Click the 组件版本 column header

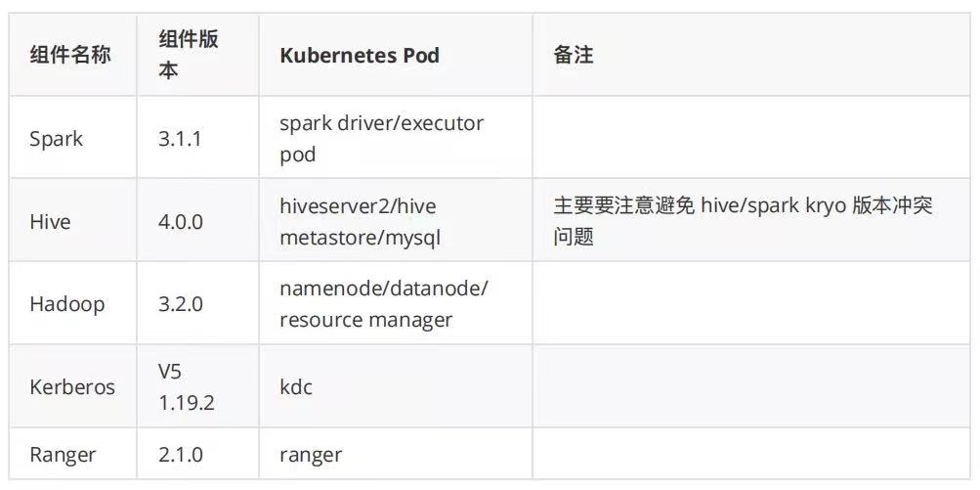pyautogui.click(x=198, y=55)
